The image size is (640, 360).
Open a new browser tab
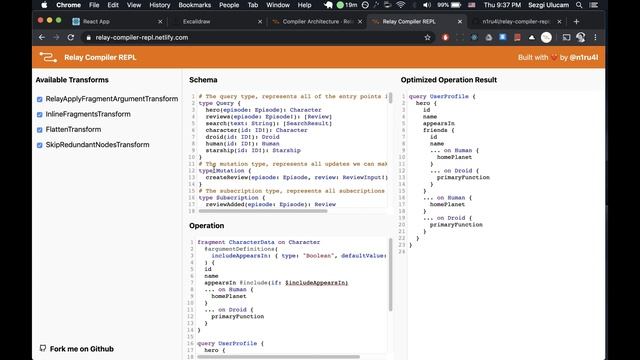point(576,22)
